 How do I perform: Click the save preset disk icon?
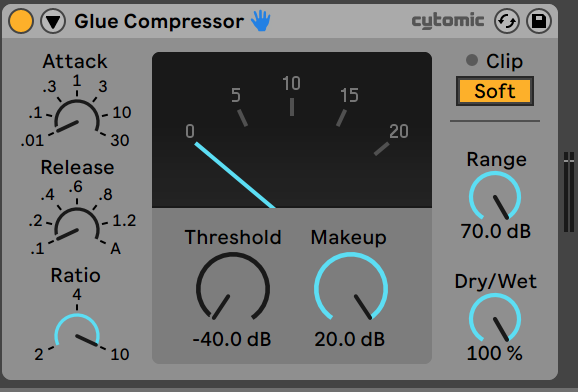[539, 21]
